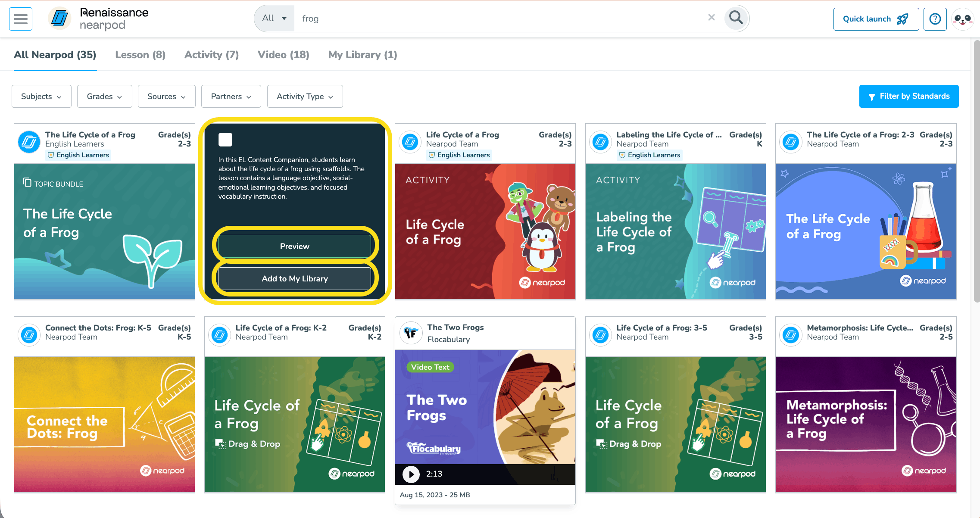
Task: Click the Nearpod icon beside The Life Cycle of a Frog: 2-3
Action: [x=791, y=142]
